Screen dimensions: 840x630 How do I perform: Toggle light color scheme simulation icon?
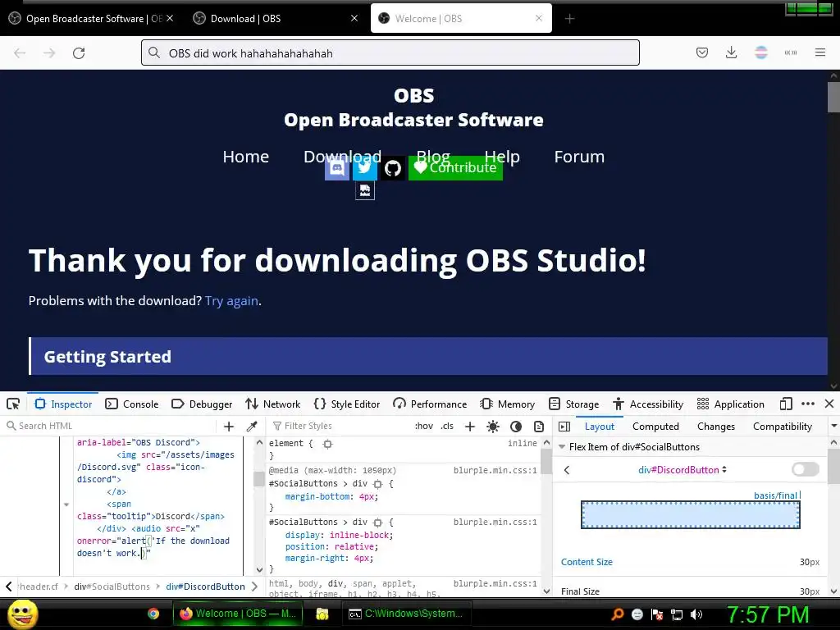pos(493,427)
